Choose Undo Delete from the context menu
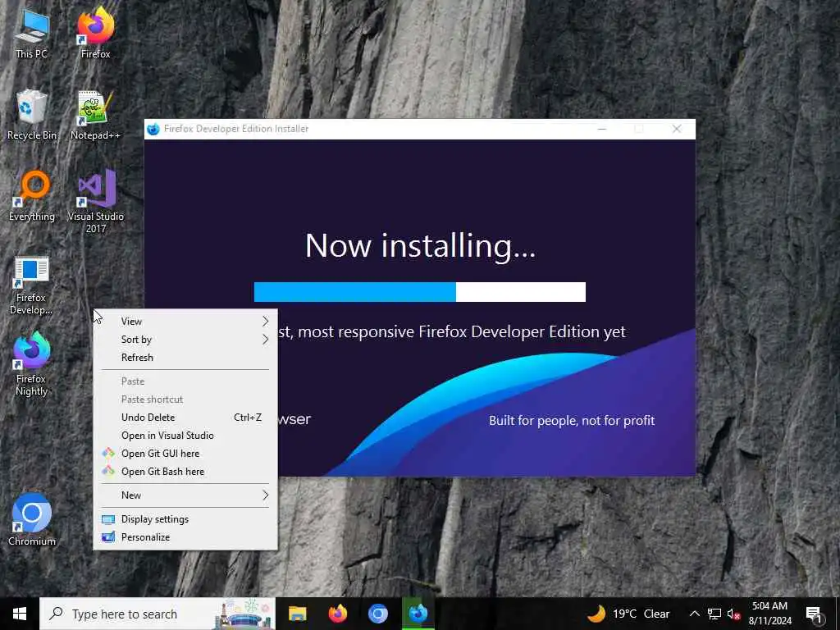 [185, 418]
